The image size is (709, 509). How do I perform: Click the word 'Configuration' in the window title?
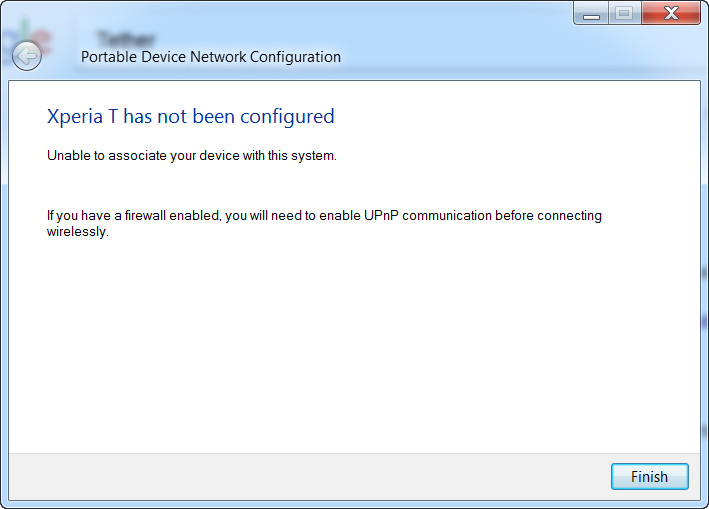pos(295,57)
